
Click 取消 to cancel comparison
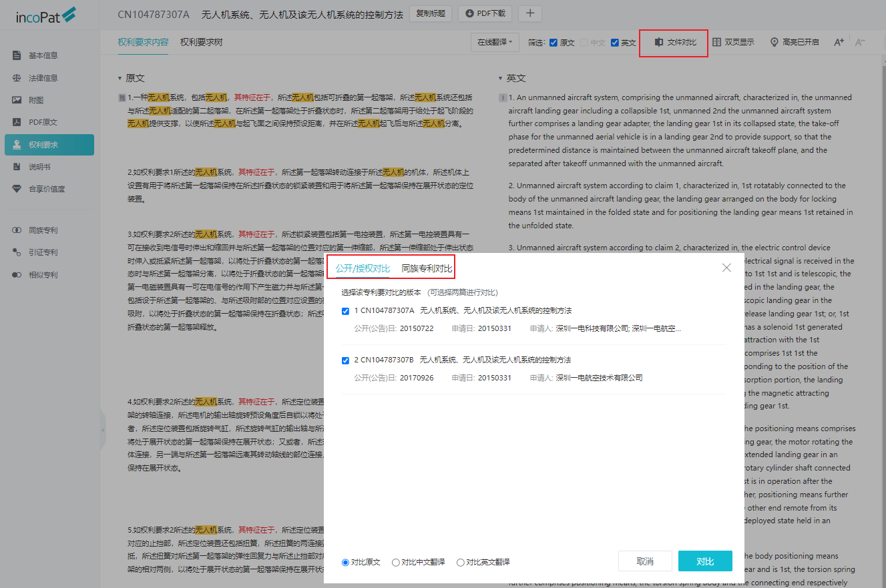pos(645,561)
